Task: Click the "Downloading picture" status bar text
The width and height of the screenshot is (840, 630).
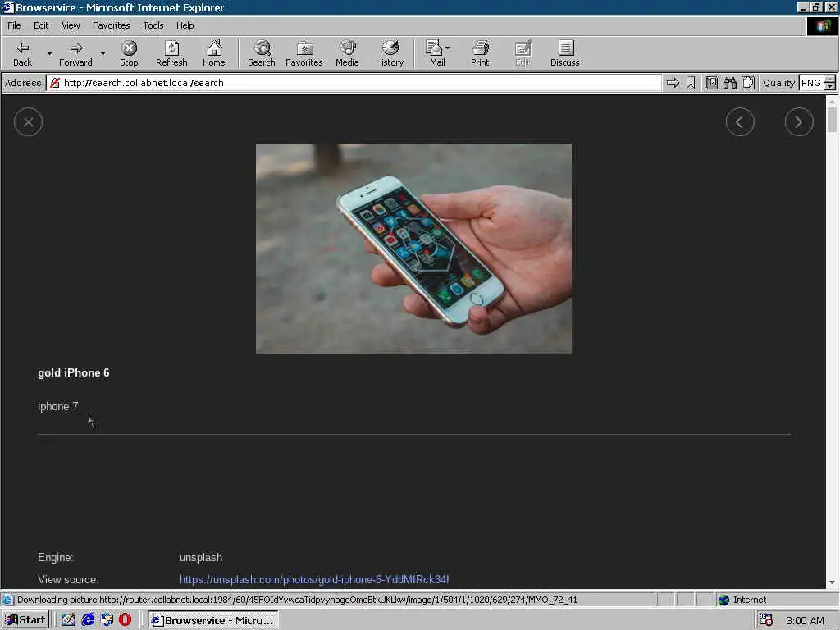Action: pos(297,600)
